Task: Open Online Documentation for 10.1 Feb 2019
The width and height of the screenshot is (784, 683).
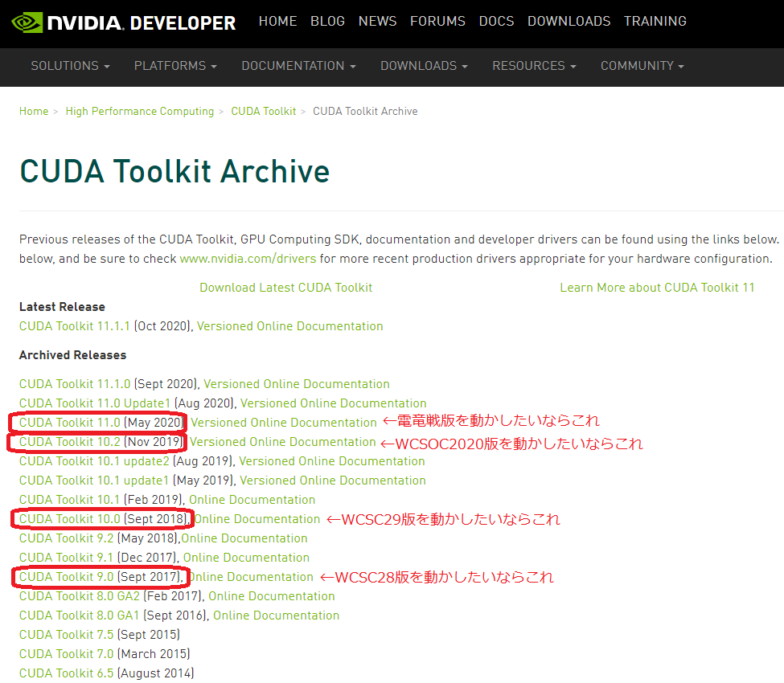Action: [252, 500]
